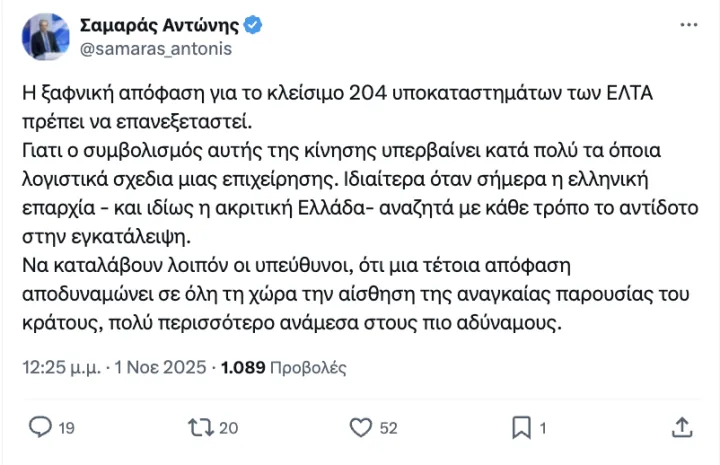Repost the tweet using the retweet icon
Image resolution: width=720 pixels, height=465 pixels.
click(200, 427)
